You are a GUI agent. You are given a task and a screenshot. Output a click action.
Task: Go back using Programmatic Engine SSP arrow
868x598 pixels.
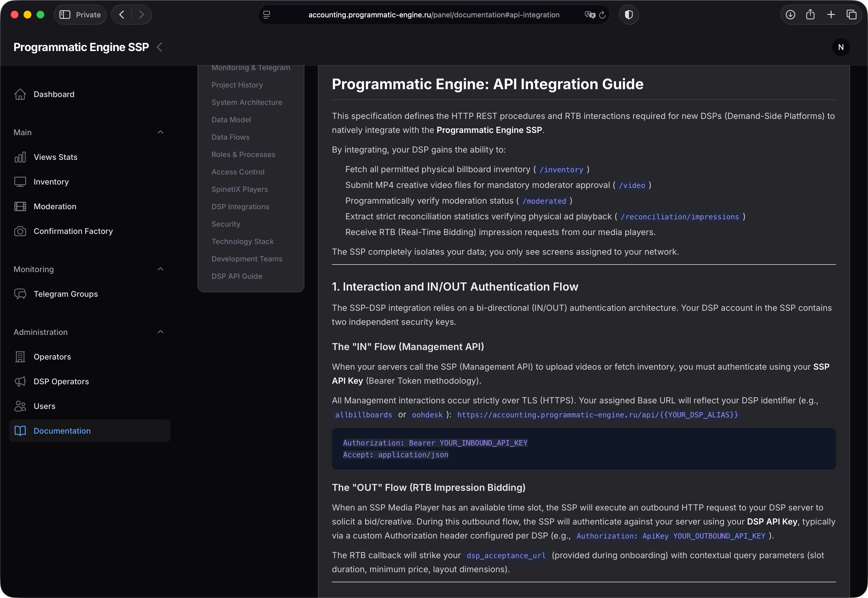click(x=160, y=47)
